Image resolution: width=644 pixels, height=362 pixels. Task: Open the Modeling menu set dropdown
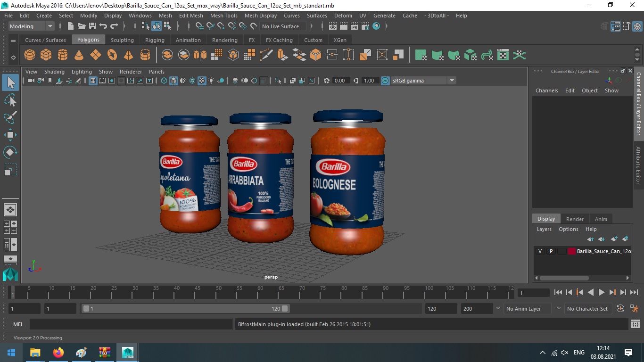(x=32, y=26)
